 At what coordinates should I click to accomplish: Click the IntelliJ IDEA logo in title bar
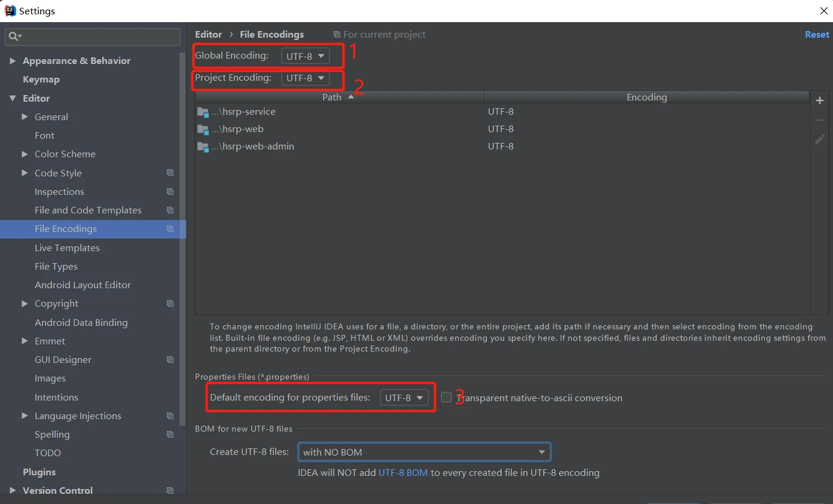[10, 11]
